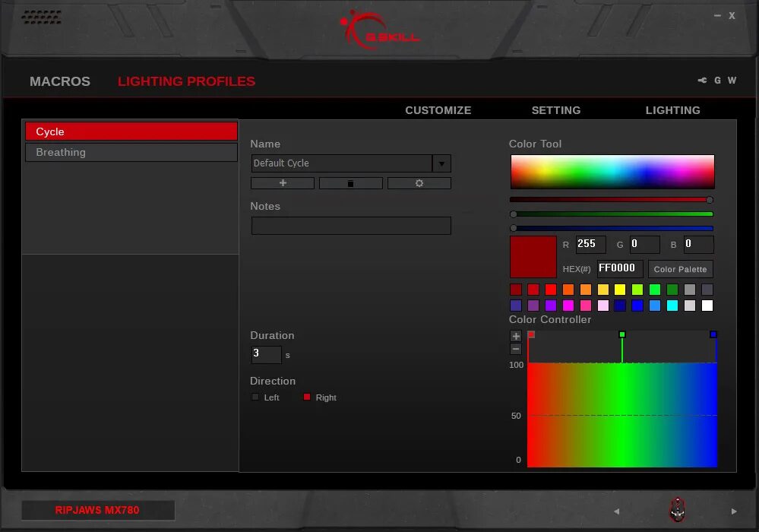Choose the dark red palette swatch
Screen dimensions: 759x532
[516, 290]
